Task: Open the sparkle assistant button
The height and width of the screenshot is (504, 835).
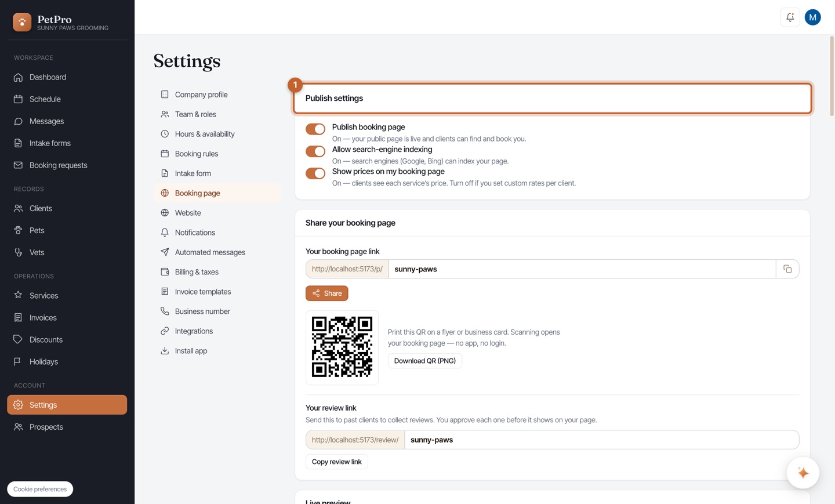Action: pyautogui.click(x=803, y=473)
